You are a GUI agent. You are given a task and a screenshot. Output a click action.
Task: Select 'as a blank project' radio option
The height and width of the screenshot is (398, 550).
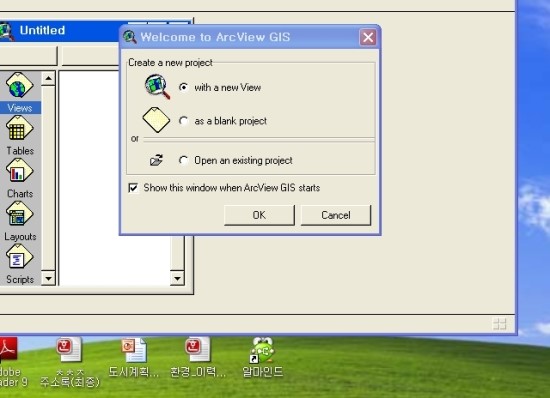click(183, 121)
